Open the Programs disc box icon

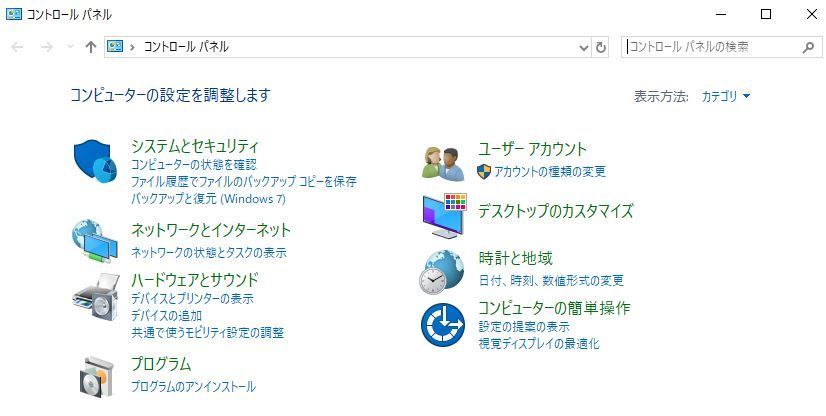tap(96, 377)
